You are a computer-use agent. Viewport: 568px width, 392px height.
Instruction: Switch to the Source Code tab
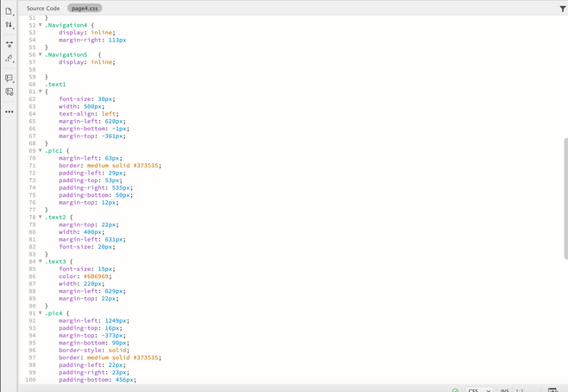pyautogui.click(x=43, y=8)
